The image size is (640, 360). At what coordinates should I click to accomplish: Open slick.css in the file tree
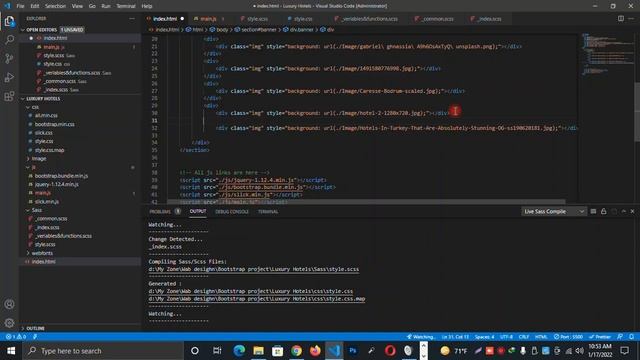(44, 133)
